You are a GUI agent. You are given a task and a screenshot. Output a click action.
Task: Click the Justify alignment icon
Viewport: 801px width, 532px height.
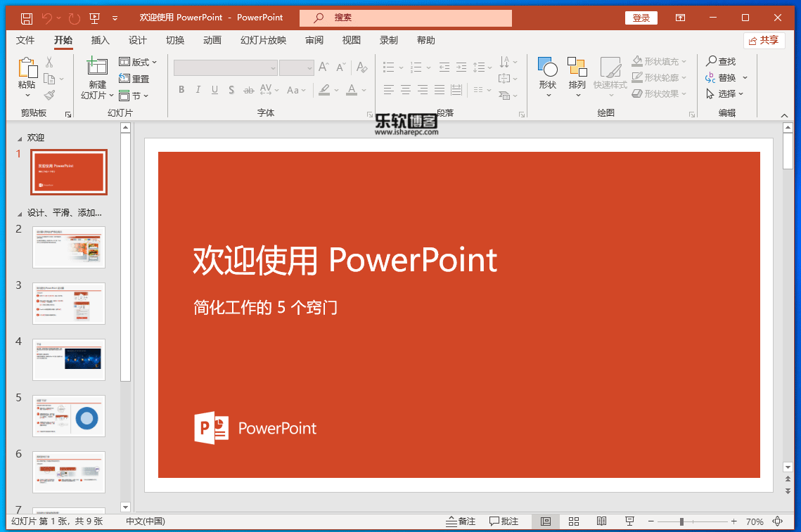440,91
